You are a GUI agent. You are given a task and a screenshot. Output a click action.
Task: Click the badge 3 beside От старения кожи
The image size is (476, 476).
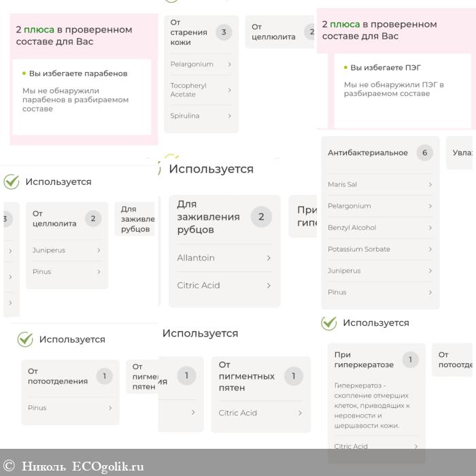[x=223, y=32]
